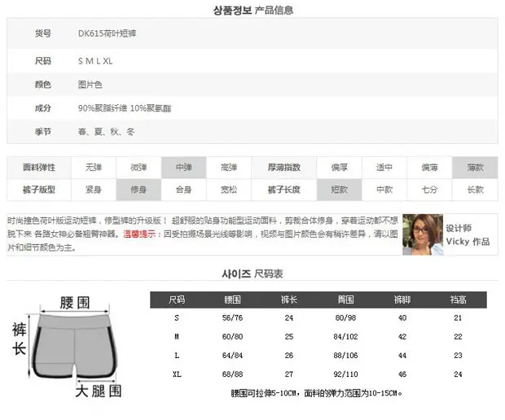Click the DK615荷叶短裤 item number
The height and width of the screenshot is (420, 505).
(107, 33)
